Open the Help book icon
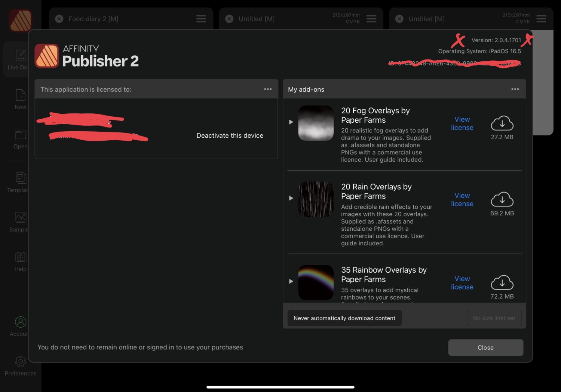 coord(21,257)
